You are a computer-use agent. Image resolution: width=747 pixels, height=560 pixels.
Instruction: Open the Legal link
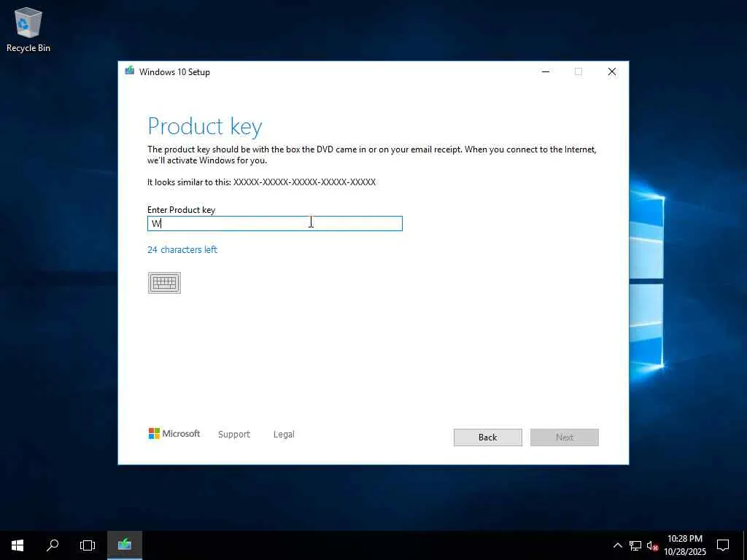[284, 435]
